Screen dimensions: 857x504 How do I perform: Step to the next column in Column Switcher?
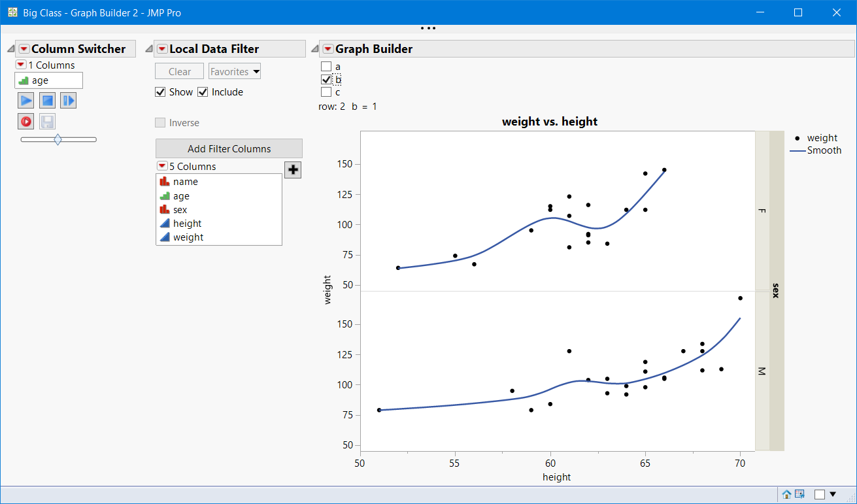[67, 100]
